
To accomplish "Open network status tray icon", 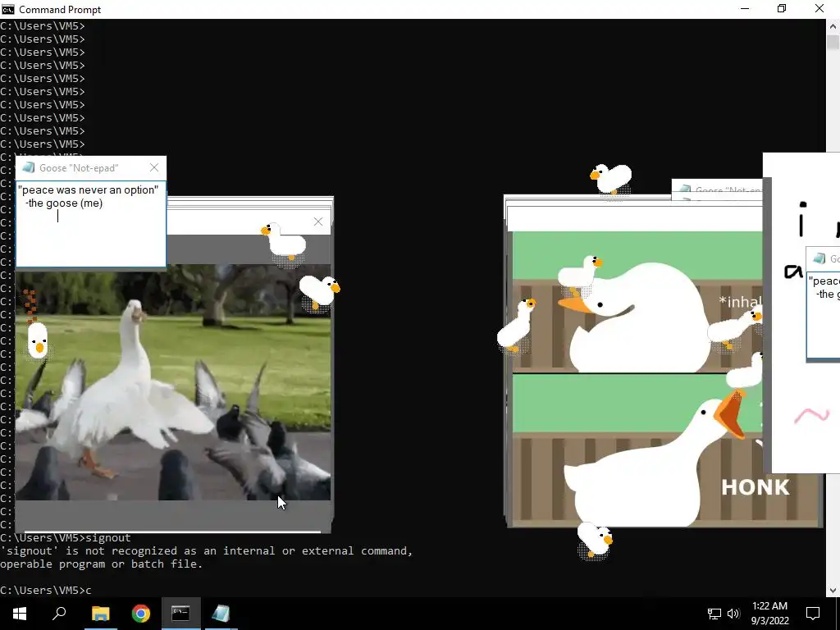I will point(714,614).
